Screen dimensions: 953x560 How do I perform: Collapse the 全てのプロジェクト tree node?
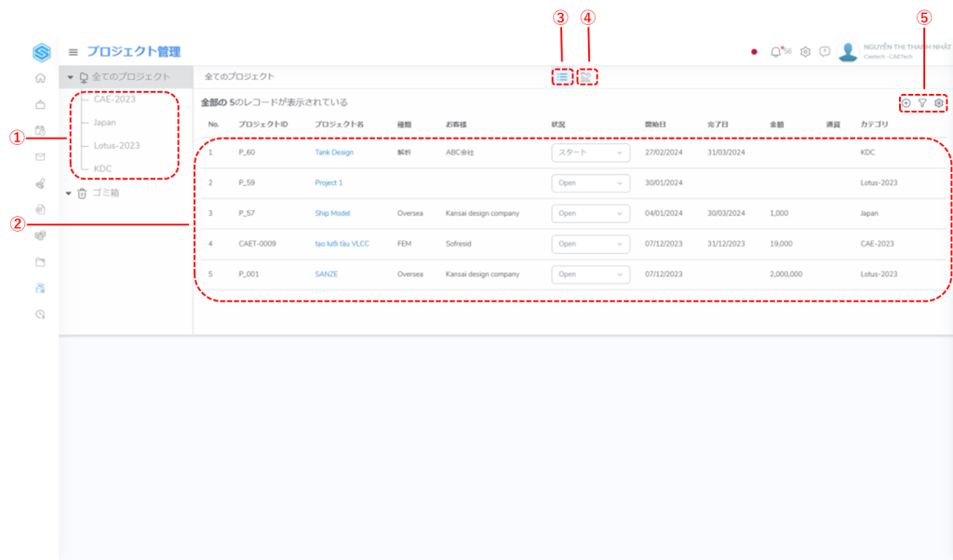(x=70, y=76)
